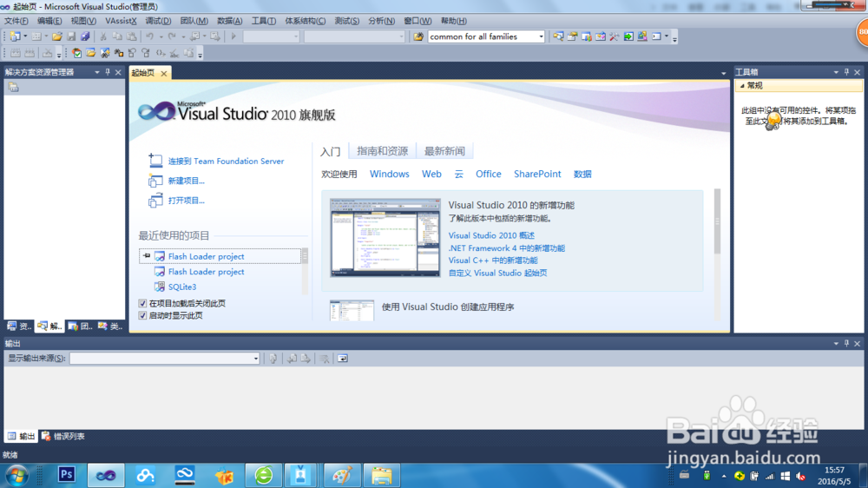This screenshot has height=488, width=868.
Task: Open the Paint app in the taskbar
Action: click(x=341, y=475)
